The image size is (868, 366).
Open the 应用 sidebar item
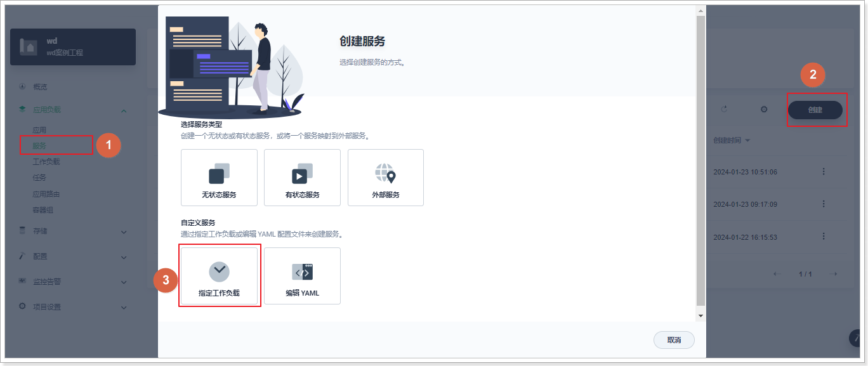pyautogui.click(x=39, y=130)
